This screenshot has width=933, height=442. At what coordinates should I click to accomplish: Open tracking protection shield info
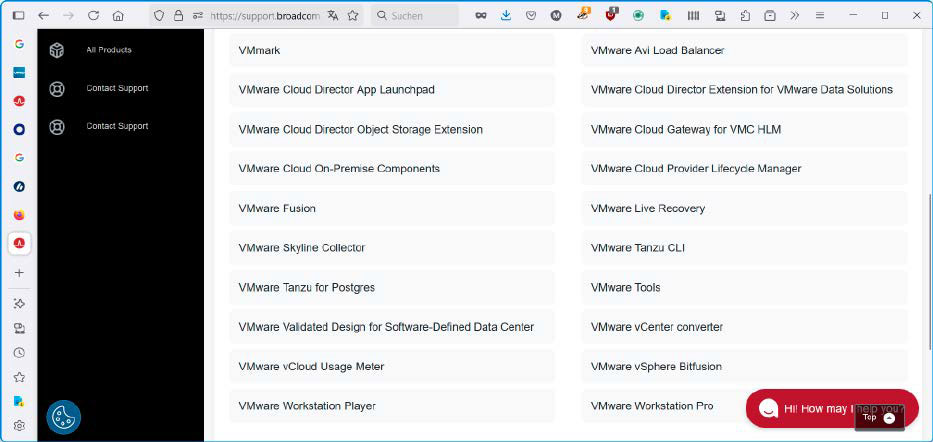pos(159,16)
